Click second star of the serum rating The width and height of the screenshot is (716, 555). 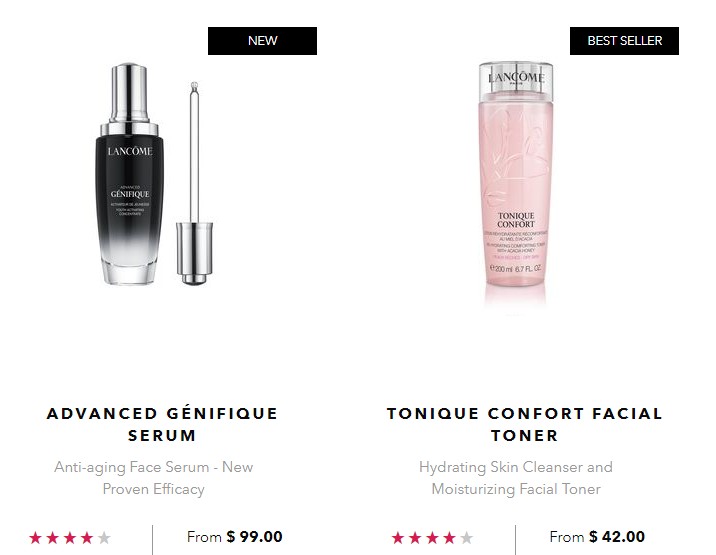click(53, 538)
